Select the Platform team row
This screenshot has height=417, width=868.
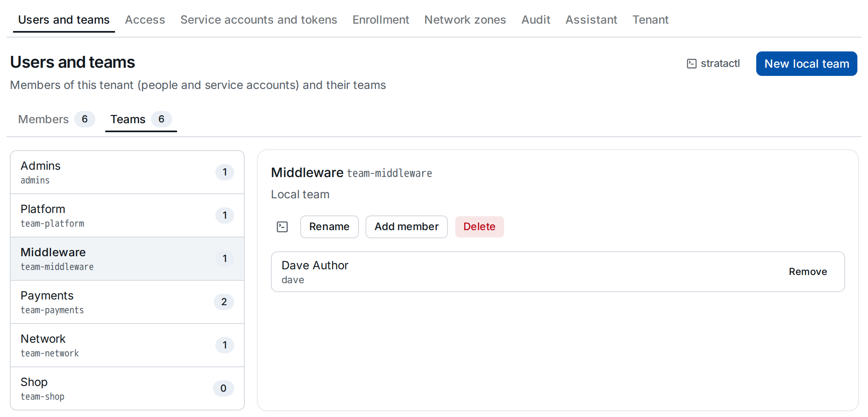pyautogui.click(x=127, y=215)
